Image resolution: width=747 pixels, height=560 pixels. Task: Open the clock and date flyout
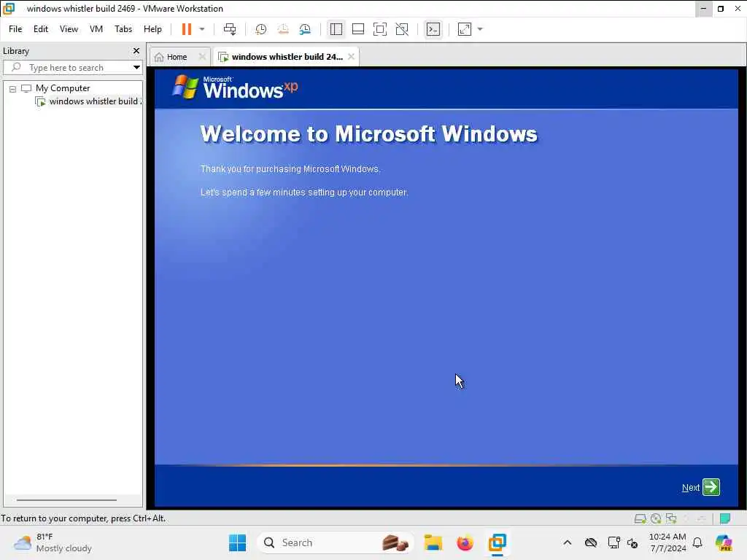point(667,542)
